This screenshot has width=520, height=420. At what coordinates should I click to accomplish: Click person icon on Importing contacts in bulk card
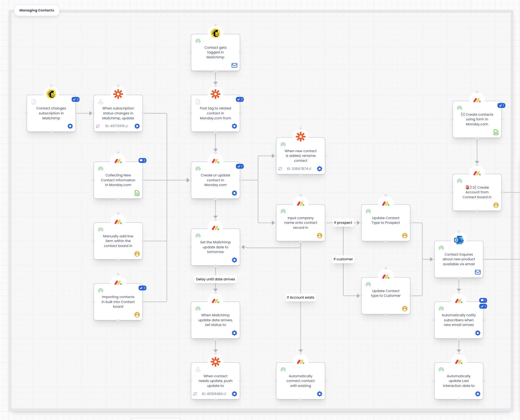click(x=137, y=315)
